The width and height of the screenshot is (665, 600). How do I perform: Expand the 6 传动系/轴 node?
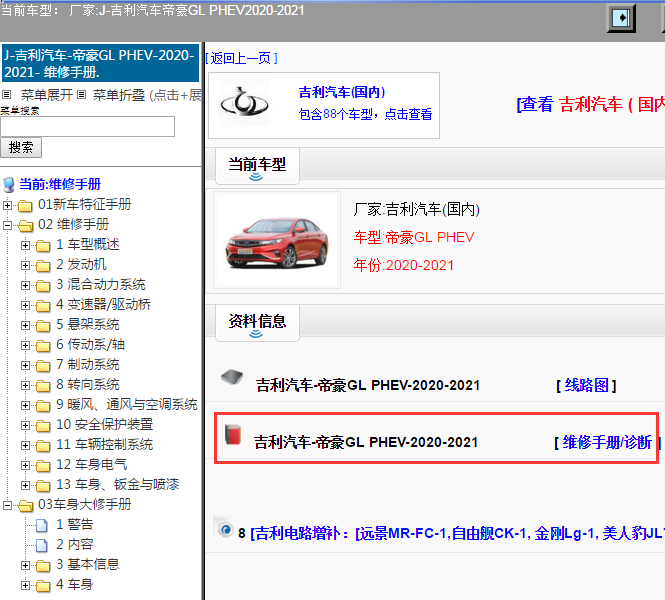pos(25,346)
